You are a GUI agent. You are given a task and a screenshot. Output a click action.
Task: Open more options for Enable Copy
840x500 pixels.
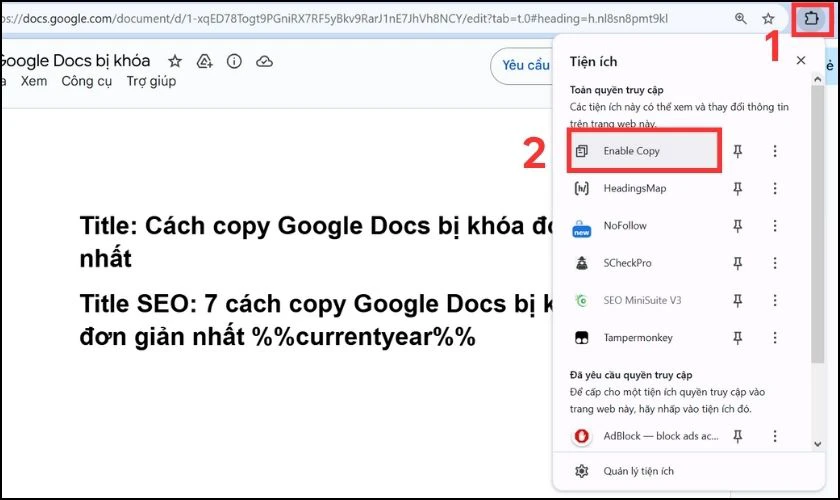(x=775, y=151)
